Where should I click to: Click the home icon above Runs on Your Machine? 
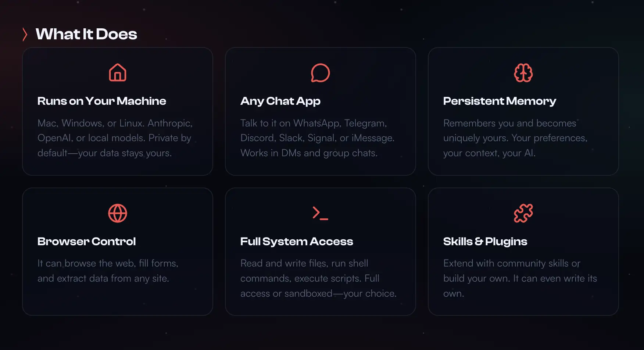click(118, 72)
